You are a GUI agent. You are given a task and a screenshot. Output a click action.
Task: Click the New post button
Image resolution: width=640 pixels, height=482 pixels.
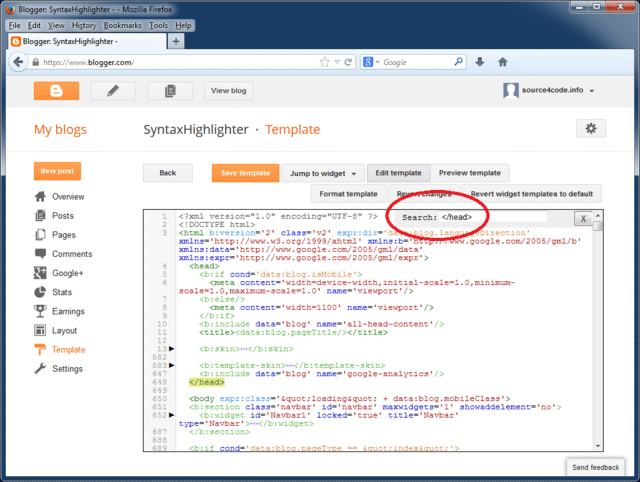[57, 171]
